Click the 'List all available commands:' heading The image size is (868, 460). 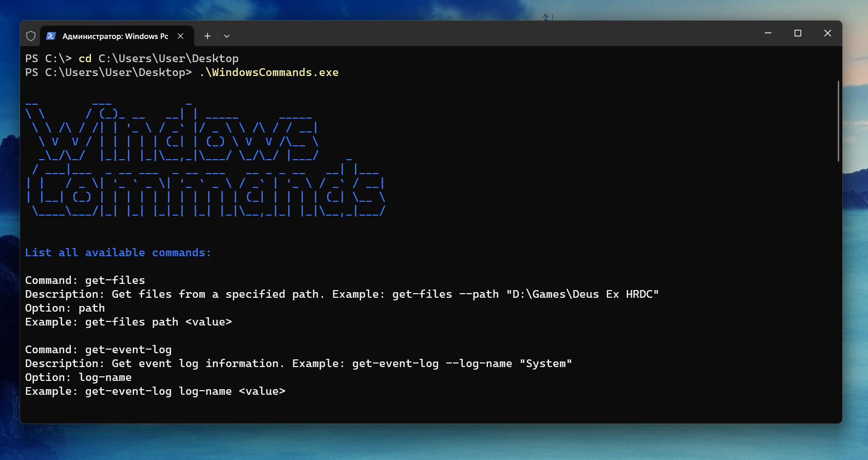118,253
